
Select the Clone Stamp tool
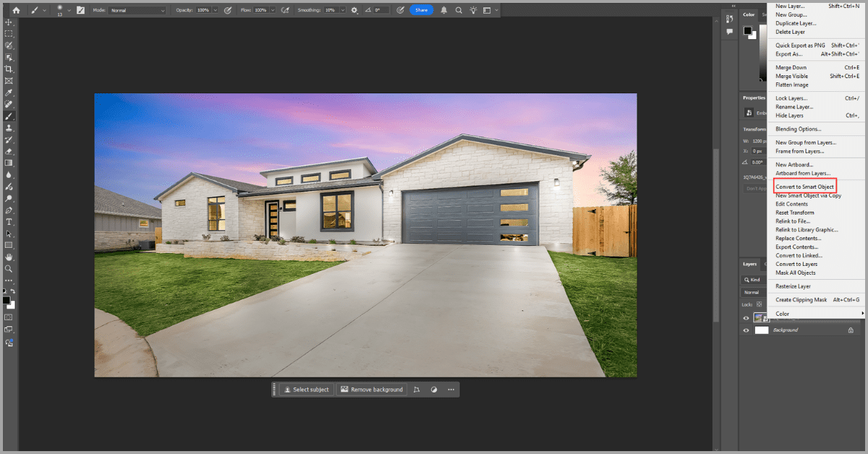[9, 128]
